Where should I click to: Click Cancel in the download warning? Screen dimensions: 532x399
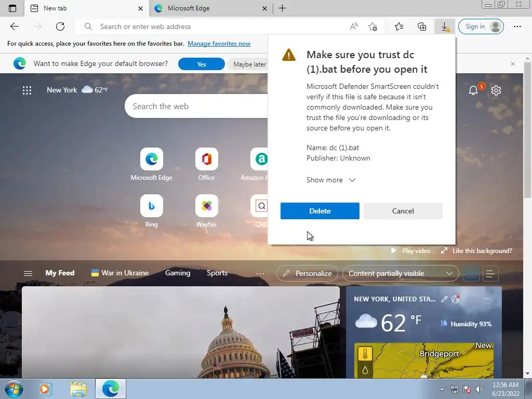click(403, 211)
